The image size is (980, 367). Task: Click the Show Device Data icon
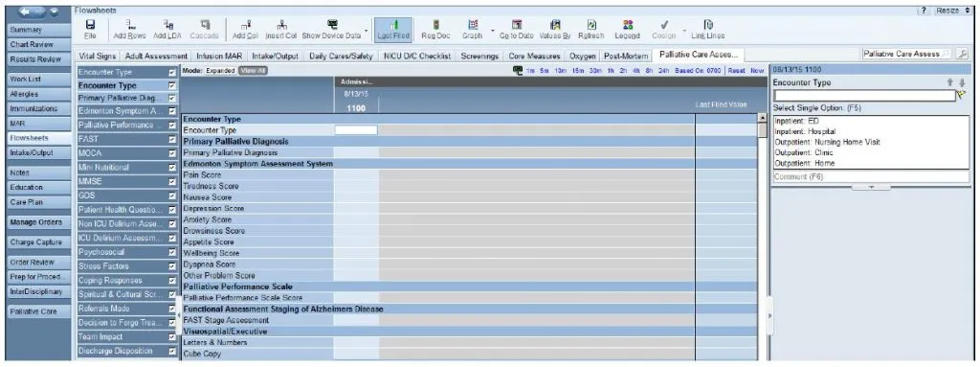(332, 25)
